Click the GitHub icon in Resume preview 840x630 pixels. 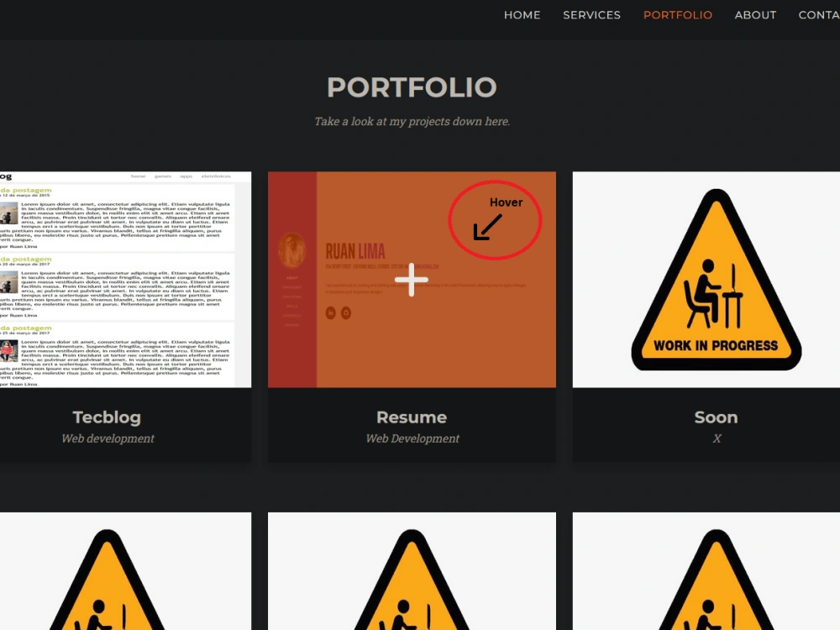pyautogui.click(x=346, y=312)
